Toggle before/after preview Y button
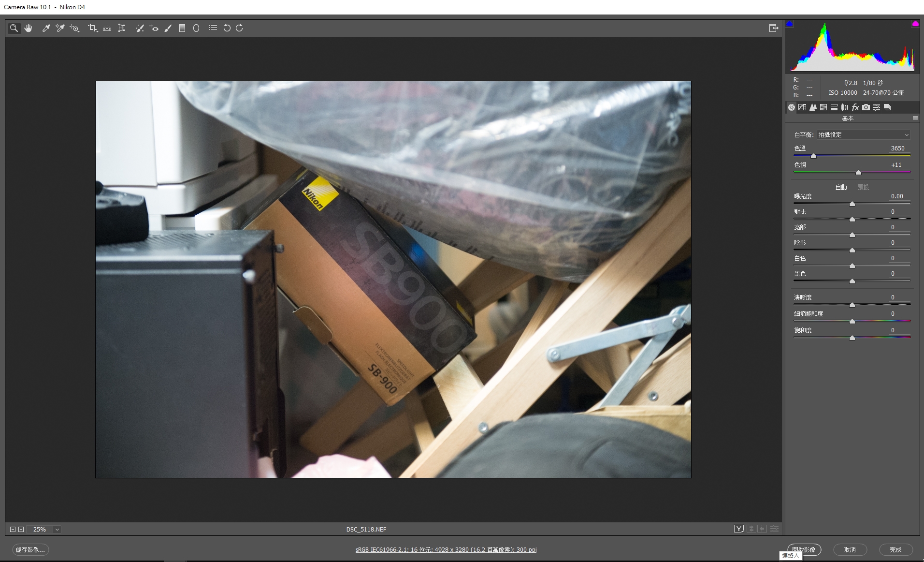 click(x=739, y=529)
